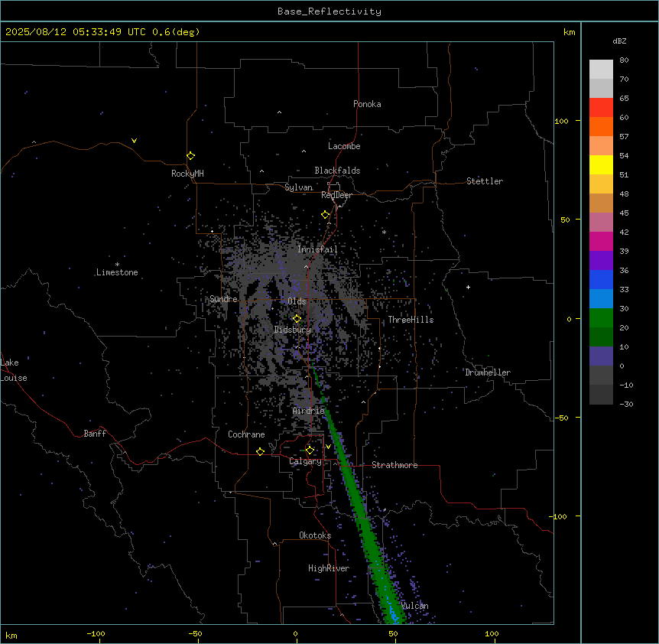Click the RockyMH label

click(x=187, y=174)
